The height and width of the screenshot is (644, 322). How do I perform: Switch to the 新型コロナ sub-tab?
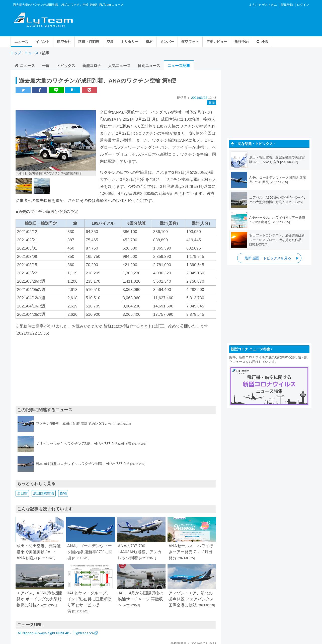[x=92, y=66]
